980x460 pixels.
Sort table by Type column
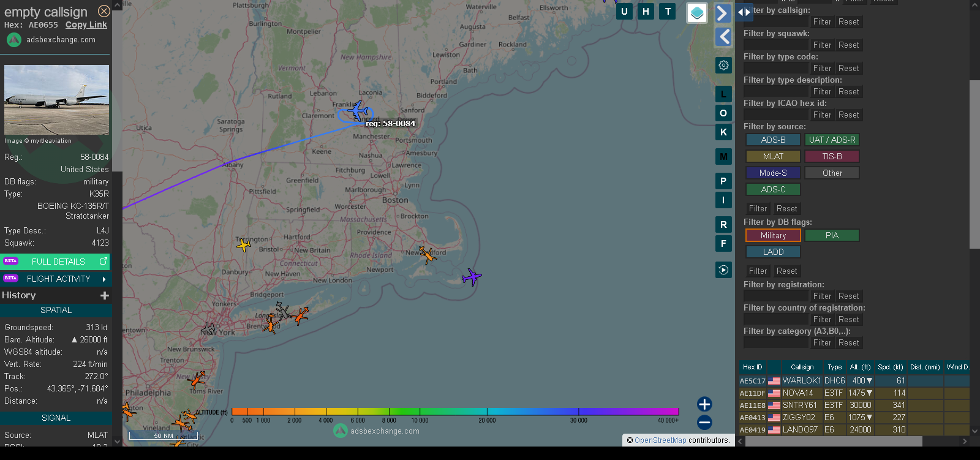(x=834, y=367)
